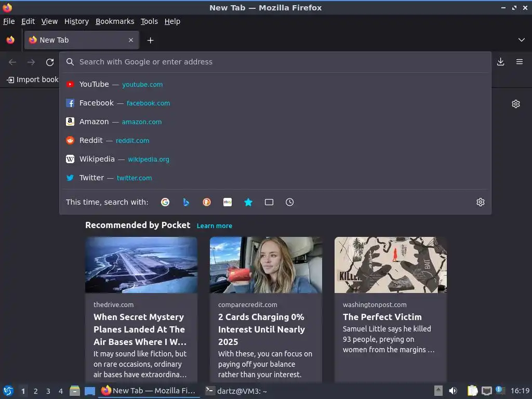532x399 pixels.
Task: Select the Twitter suggestion
Action: pyautogui.click(x=275, y=178)
